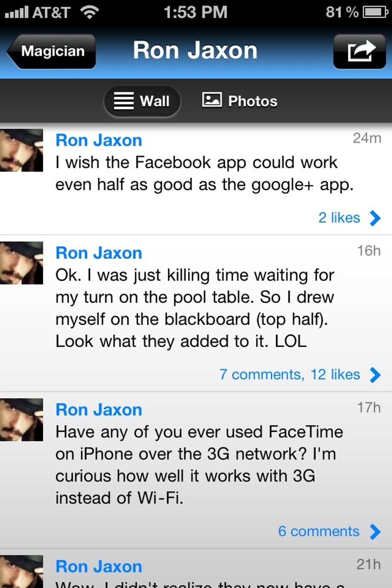Image resolution: width=392 pixels, height=588 pixels.
Task: Open Ron Jaxon name on 17h post
Action: (99, 410)
